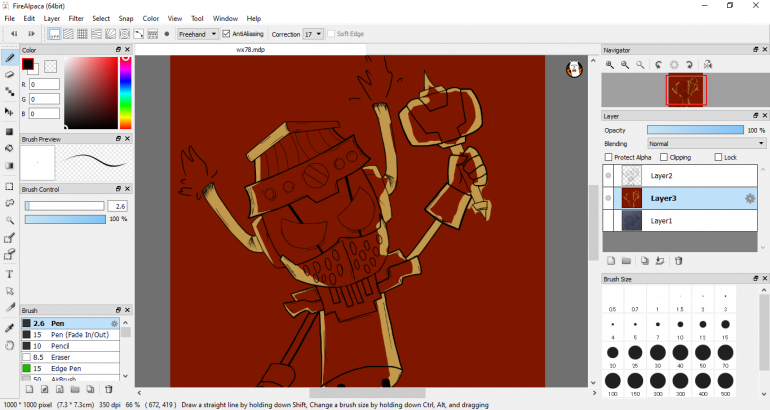The height and width of the screenshot is (410, 770).
Task: Open Layer3 settings gear icon
Action: [x=749, y=199]
